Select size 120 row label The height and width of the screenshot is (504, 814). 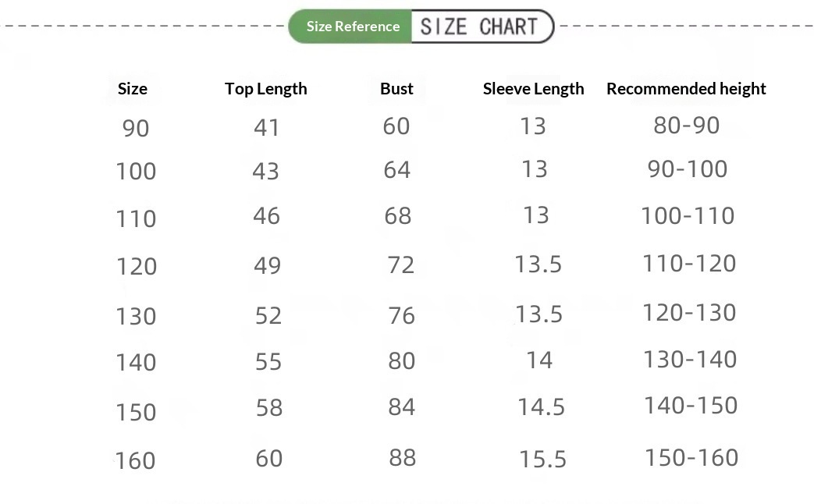coord(137,267)
